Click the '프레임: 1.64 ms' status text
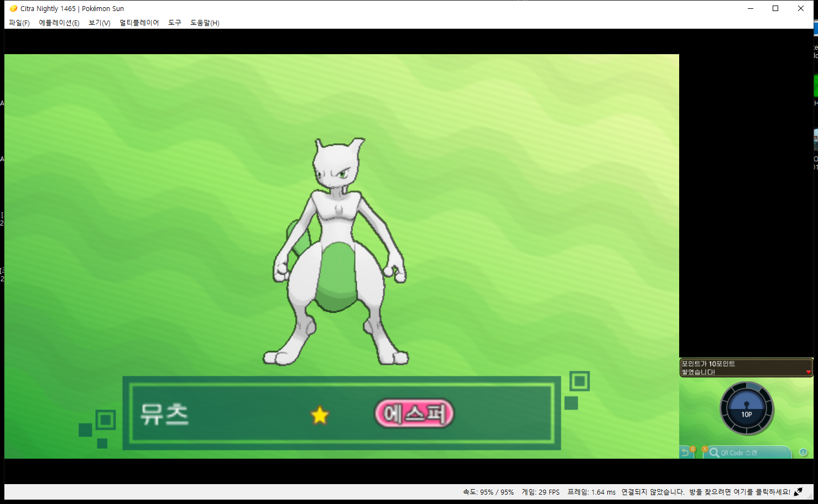The height and width of the screenshot is (504, 818). (x=591, y=492)
